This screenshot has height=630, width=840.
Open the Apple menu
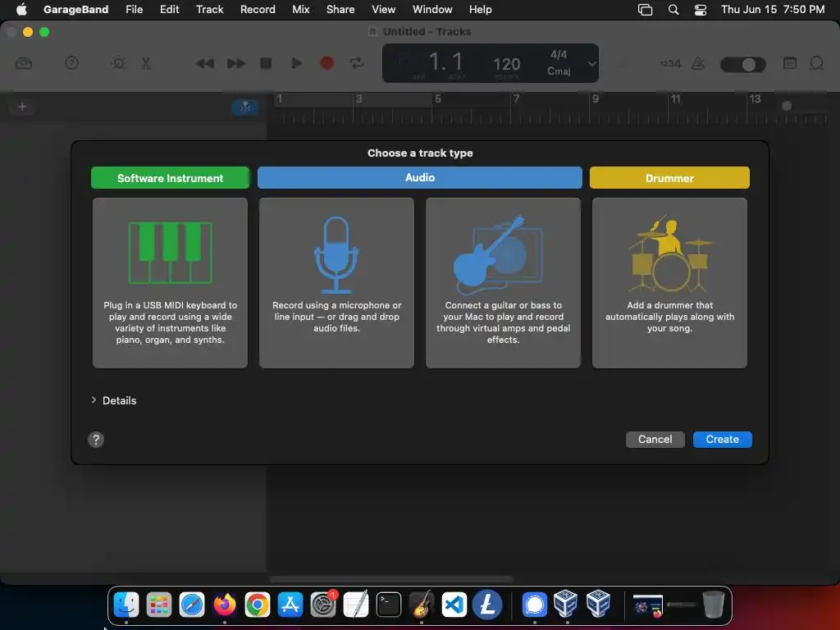pos(21,9)
